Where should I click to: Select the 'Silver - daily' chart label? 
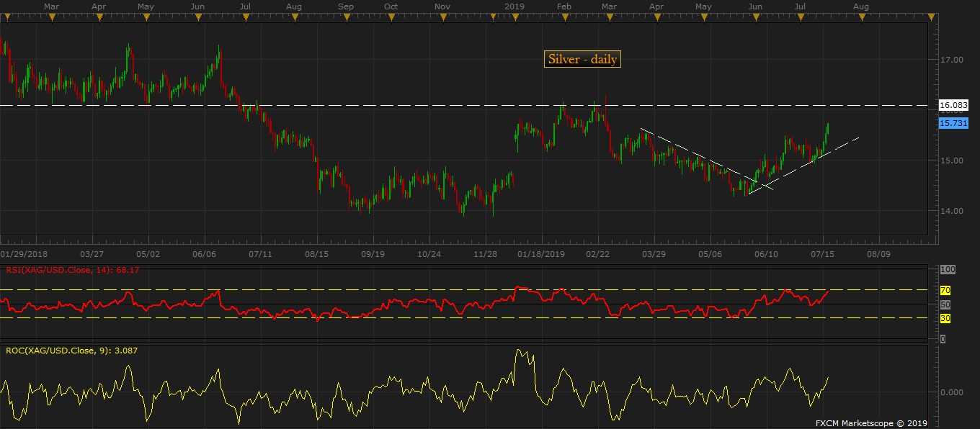582,60
